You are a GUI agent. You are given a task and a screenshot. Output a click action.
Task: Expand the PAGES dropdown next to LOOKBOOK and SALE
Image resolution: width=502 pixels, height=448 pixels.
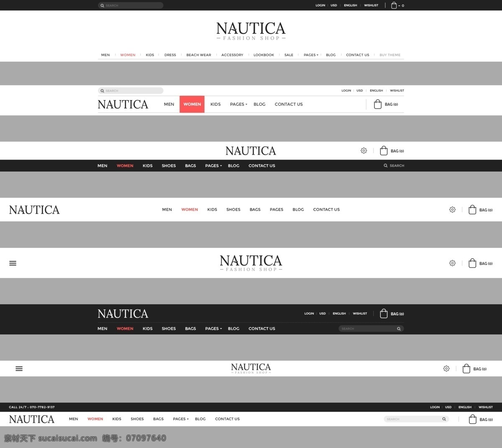point(311,55)
